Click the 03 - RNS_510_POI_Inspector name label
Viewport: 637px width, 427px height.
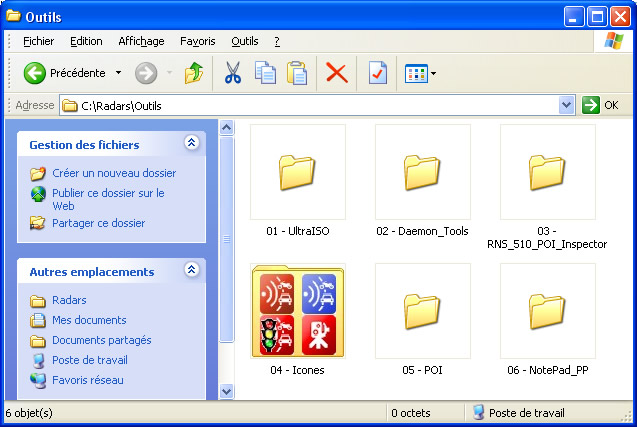pyautogui.click(x=547, y=238)
